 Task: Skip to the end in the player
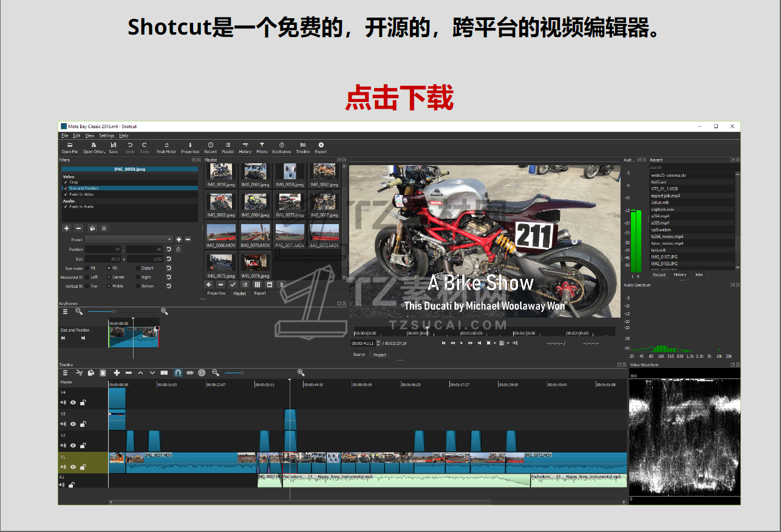click(x=479, y=343)
